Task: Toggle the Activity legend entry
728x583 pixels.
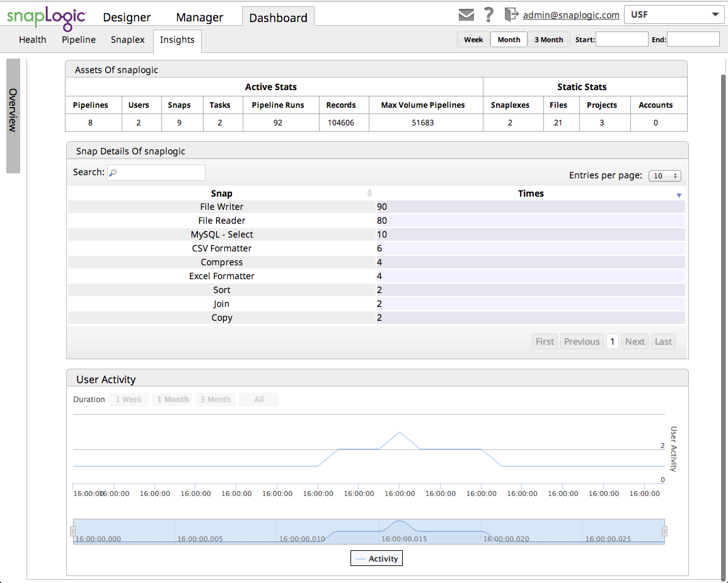Action: point(376,558)
